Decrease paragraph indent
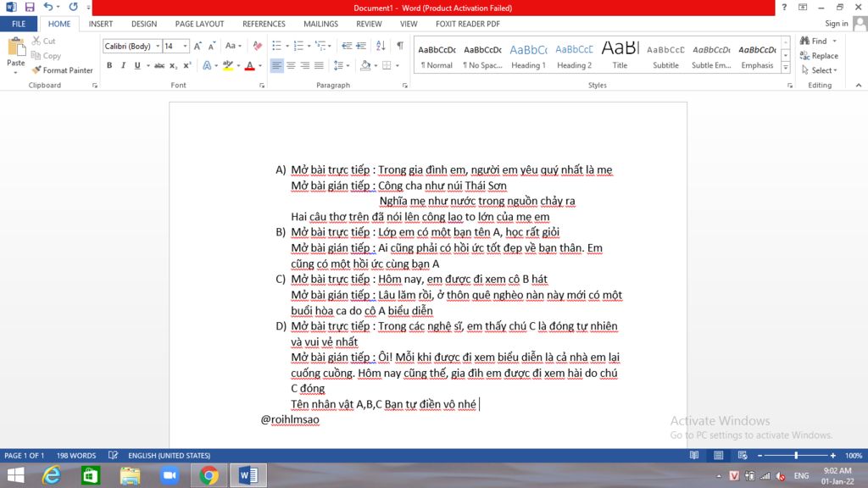Image resolution: width=868 pixels, height=488 pixels. 347,46
